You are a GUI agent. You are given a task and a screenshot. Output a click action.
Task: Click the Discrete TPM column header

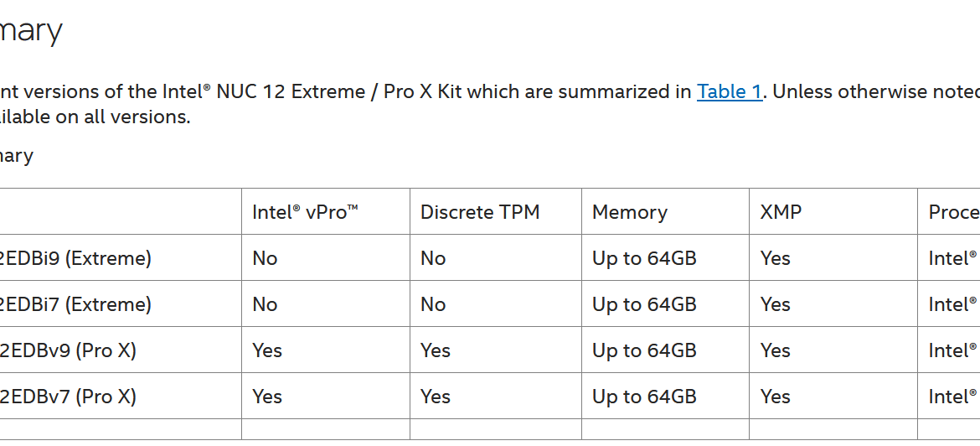click(x=479, y=212)
